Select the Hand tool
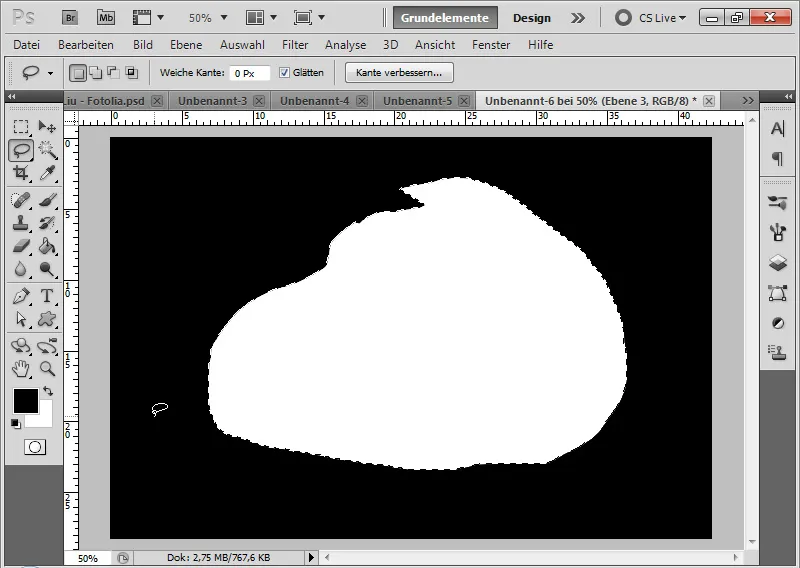The image size is (800, 568). [21, 368]
